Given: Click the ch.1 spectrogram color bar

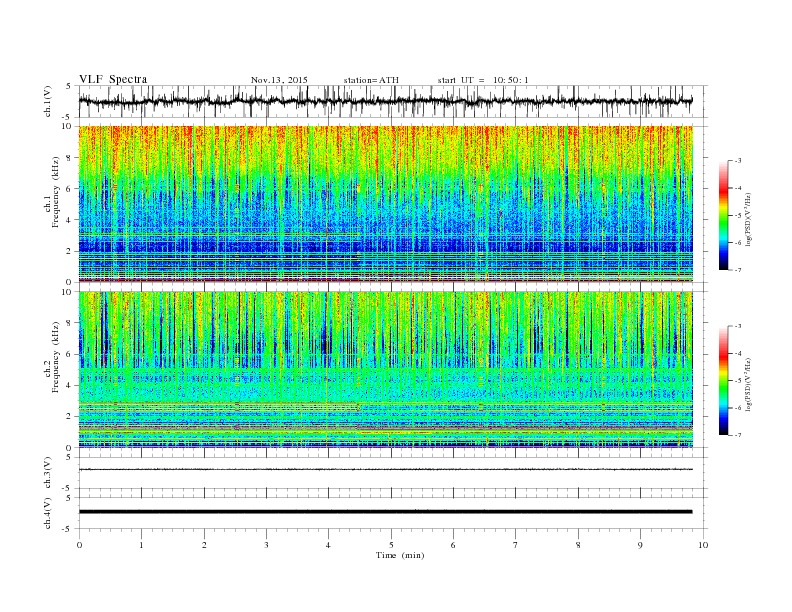Looking at the screenshot, I should pos(723,215).
